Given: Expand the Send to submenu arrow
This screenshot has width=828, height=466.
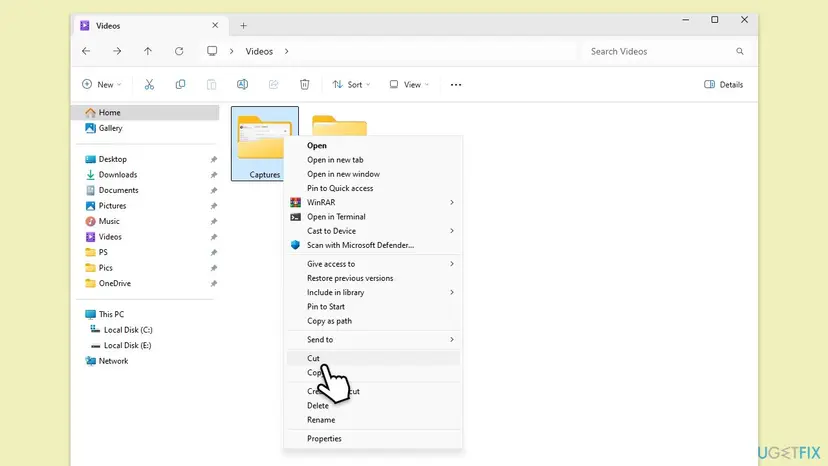Looking at the screenshot, I should [452, 339].
